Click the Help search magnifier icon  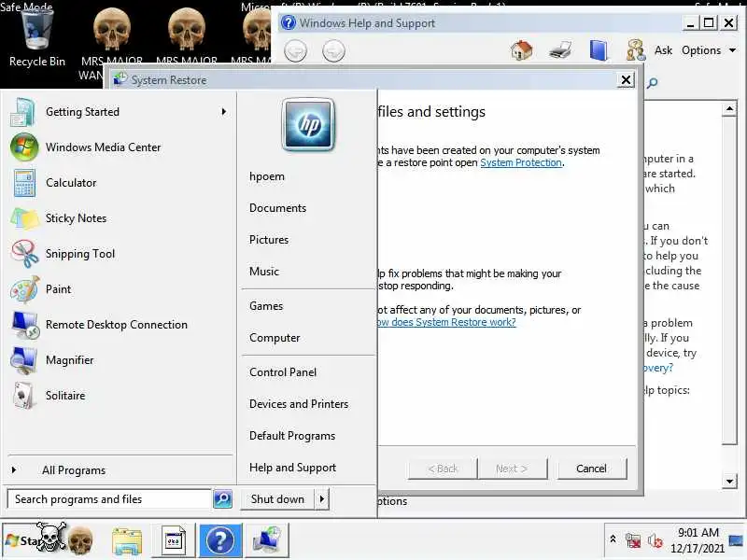point(652,83)
